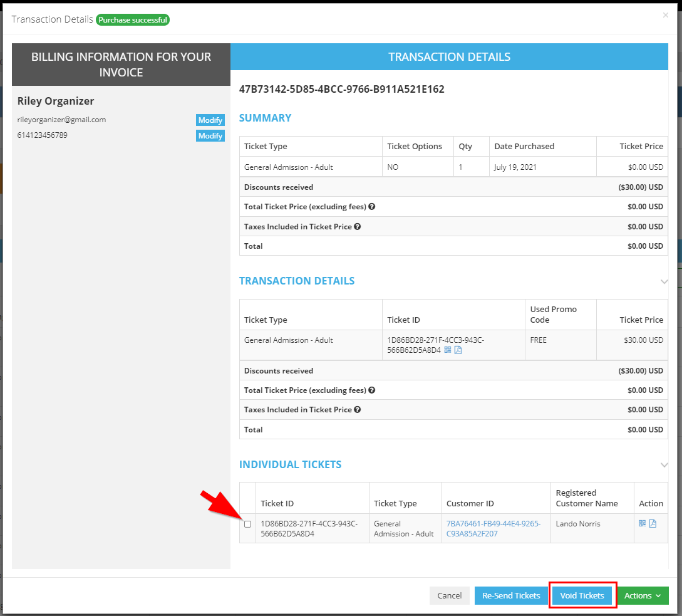Open the green Actions dropdown
Viewport: 682px width, 616px height.
(643, 595)
